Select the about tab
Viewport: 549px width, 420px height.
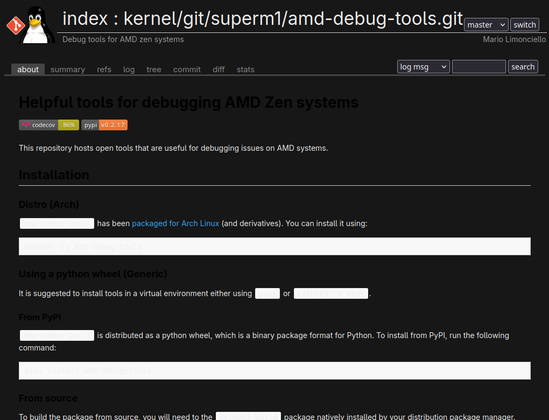pyautogui.click(x=28, y=69)
